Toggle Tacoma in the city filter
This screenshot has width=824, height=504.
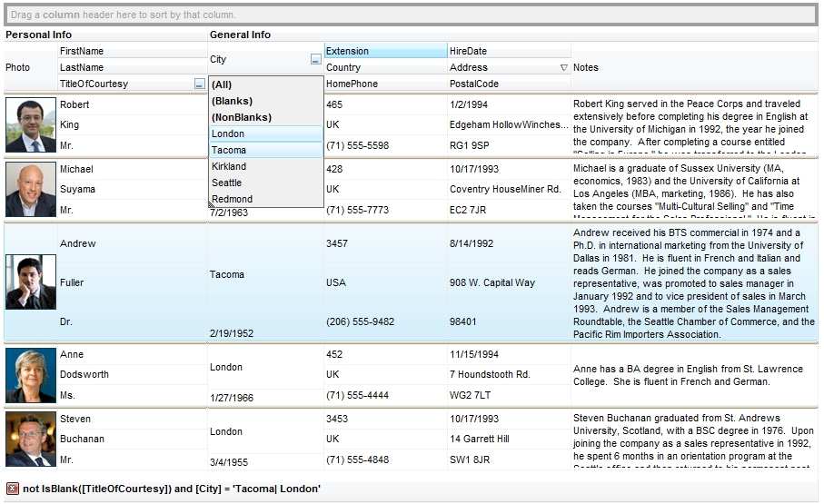[x=265, y=151]
